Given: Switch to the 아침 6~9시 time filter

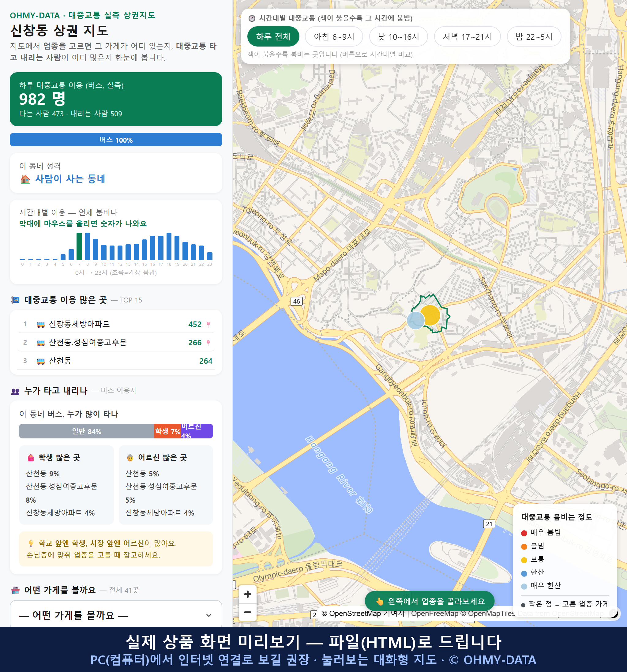Looking at the screenshot, I should click(x=334, y=36).
